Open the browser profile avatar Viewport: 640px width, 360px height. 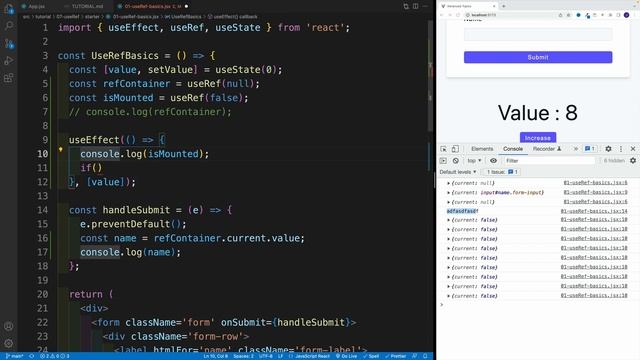pos(627,15)
